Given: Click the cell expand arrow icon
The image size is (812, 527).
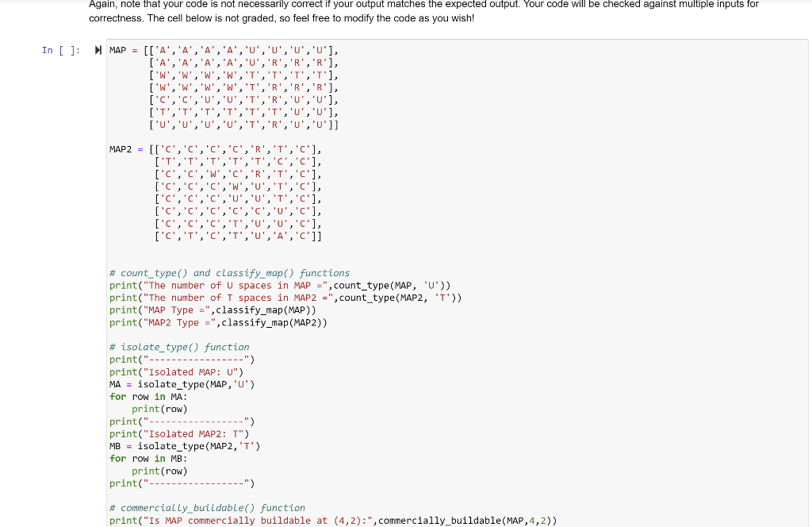Looking at the screenshot, I should [x=97, y=49].
